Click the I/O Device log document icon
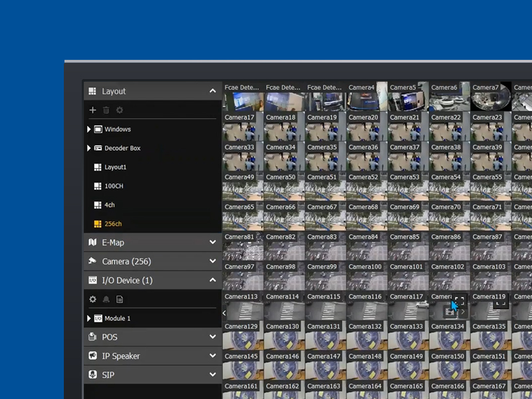 (x=120, y=299)
